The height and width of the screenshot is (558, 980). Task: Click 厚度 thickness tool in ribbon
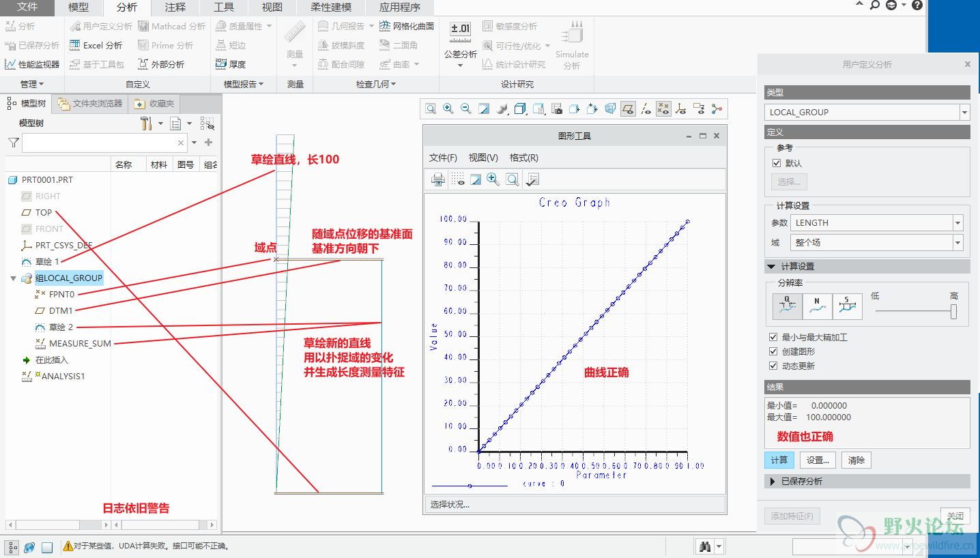click(x=231, y=64)
